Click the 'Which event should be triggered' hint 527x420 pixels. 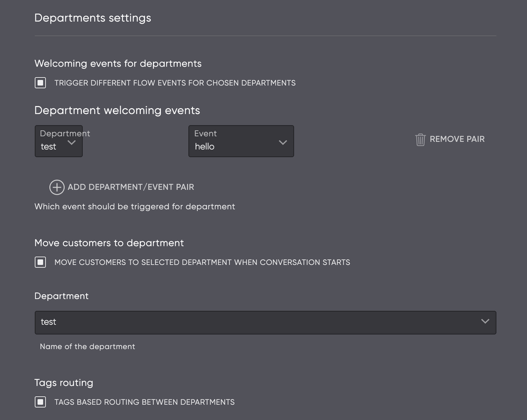click(135, 207)
